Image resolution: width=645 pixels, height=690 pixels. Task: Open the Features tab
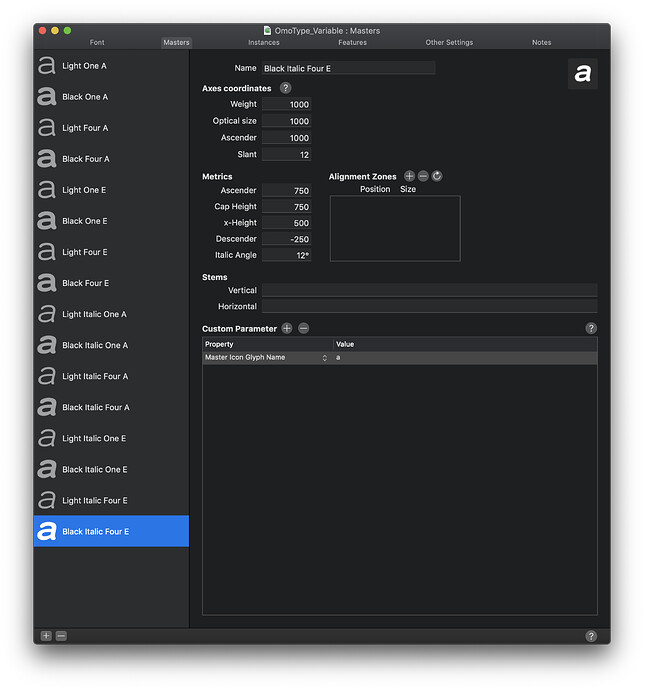[x=352, y=42]
